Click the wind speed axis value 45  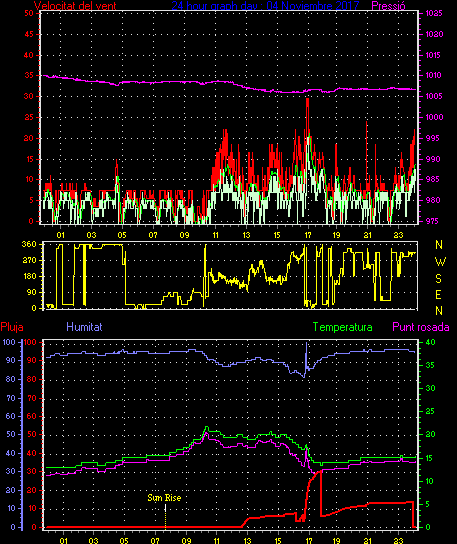[29, 34]
